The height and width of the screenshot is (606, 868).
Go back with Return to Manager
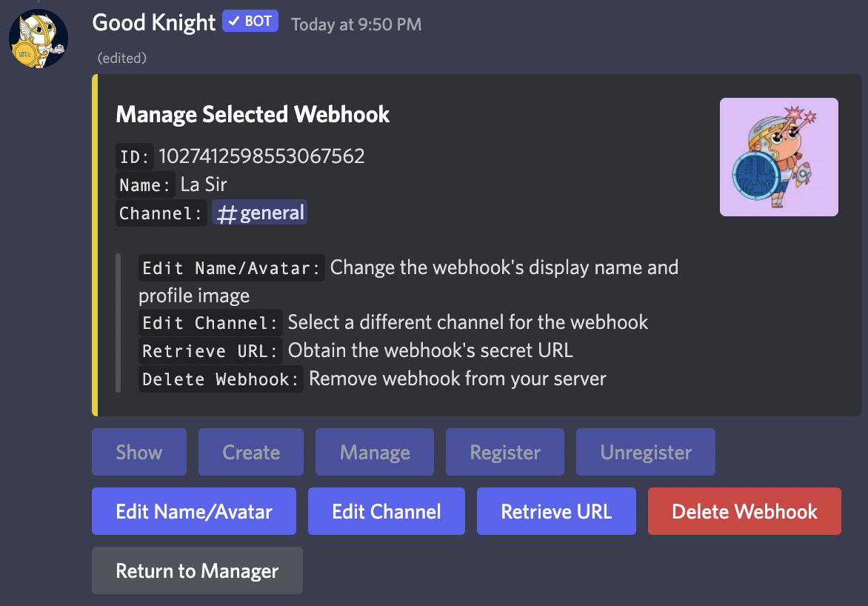(197, 570)
